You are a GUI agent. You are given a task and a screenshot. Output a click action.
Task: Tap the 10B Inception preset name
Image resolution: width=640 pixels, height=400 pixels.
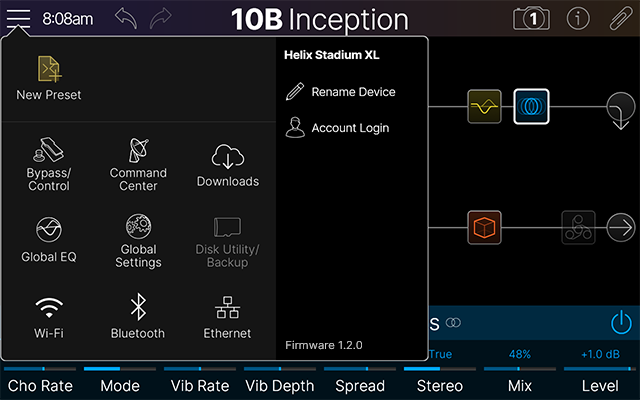(319, 19)
